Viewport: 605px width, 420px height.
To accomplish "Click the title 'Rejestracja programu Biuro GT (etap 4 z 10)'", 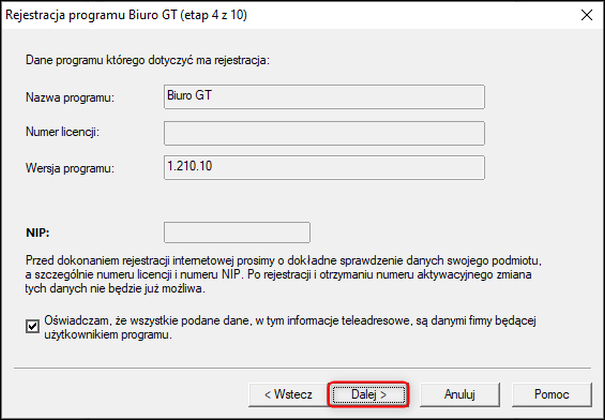I will (x=126, y=15).
